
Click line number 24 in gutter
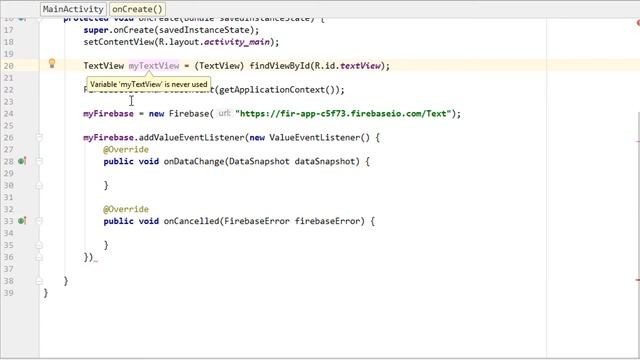[9, 113]
